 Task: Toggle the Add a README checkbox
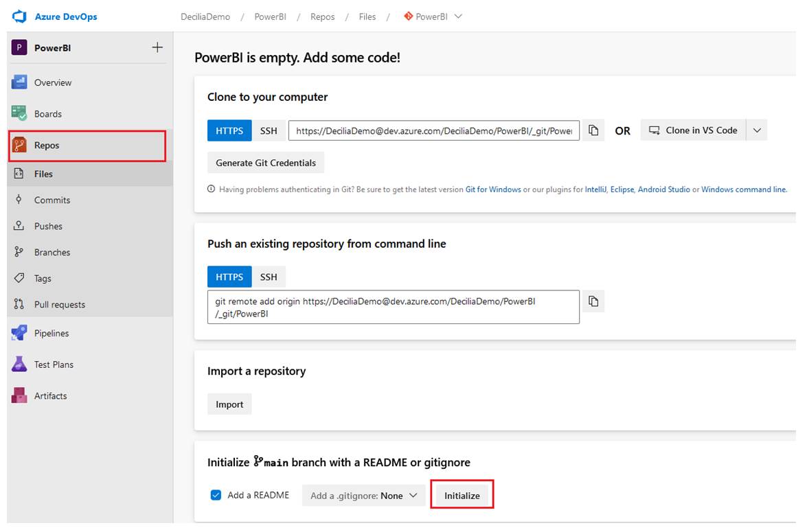tap(216, 495)
